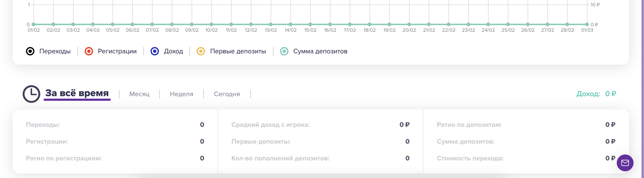The width and height of the screenshot is (644, 178).
Task: Toggle the Первые депозиты yellow legend marker
Action: tap(201, 51)
